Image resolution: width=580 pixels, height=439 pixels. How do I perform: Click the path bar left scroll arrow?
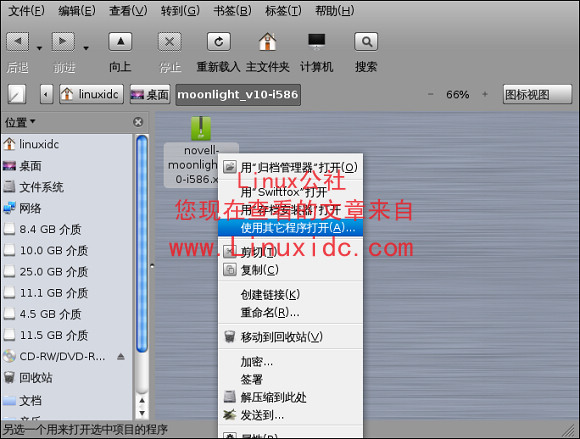(x=46, y=95)
